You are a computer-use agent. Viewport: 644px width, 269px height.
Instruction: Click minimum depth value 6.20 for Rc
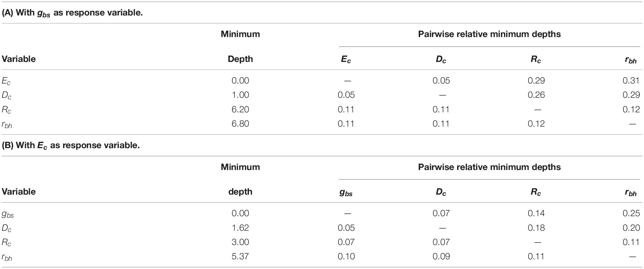[240, 109]
